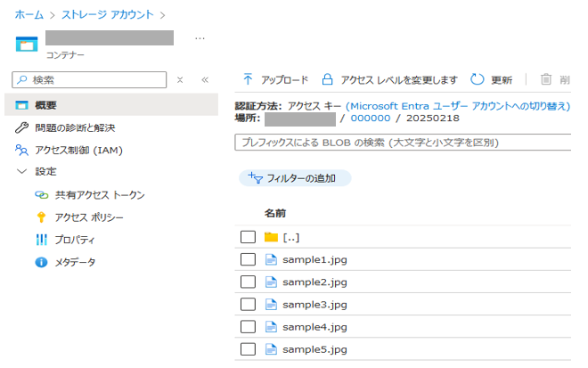This screenshot has width=588, height=368.
Task: Click the アップロード button label
Action: pos(284,80)
